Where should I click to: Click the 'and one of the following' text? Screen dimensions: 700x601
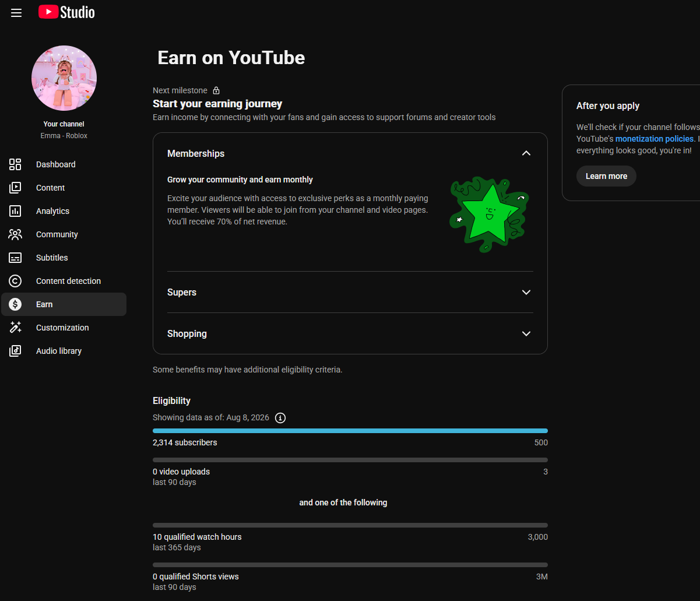(x=343, y=502)
